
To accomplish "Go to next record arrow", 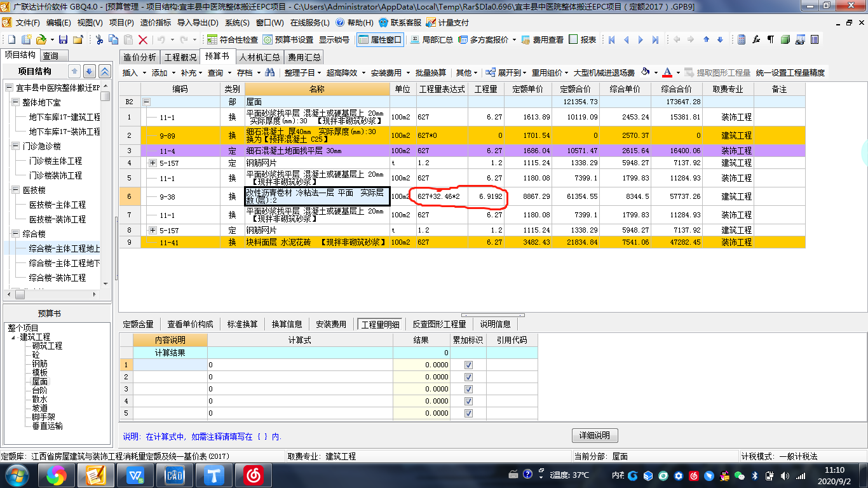I will (641, 39).
